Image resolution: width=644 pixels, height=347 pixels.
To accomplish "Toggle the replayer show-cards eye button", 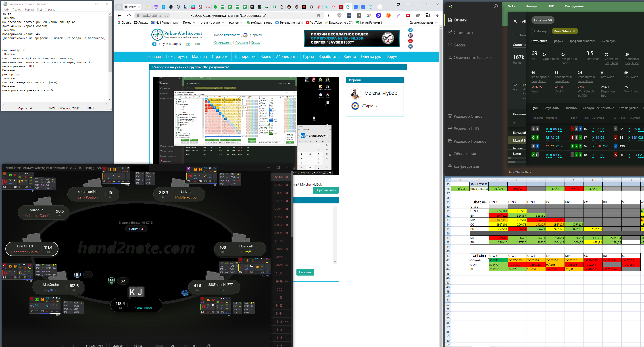I will click(173, 345).
